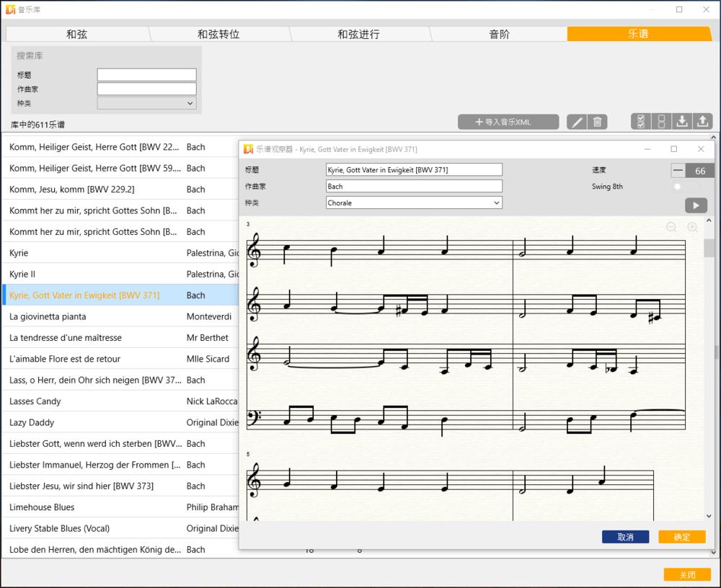Click the upload export library icon
721x588 pixels.
point(703,122)
